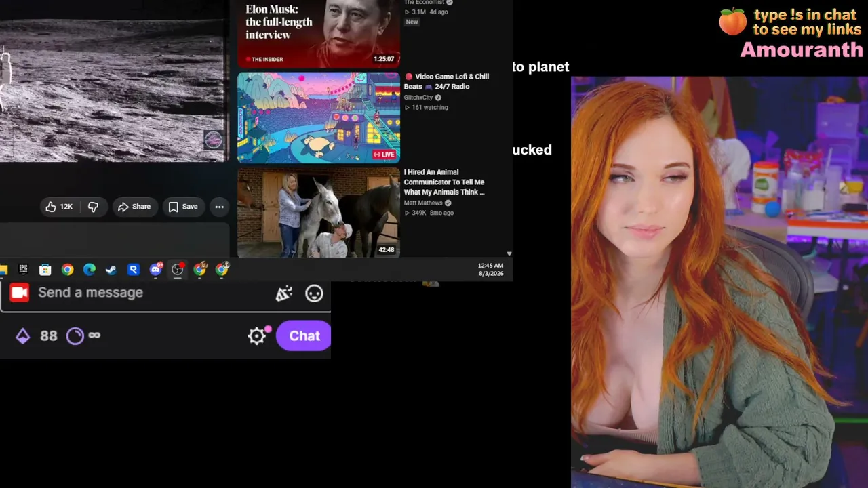Click the LIVE badge on the Lofi thumbnail
This screenshot has height=488, width=868.
[384, 155]
